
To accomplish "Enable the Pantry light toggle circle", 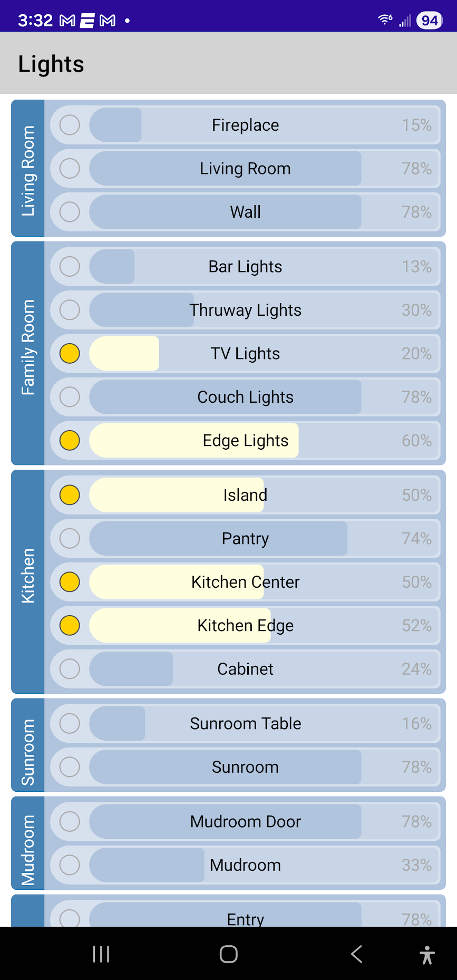I will pyautogui.click(x=70, y=538).
